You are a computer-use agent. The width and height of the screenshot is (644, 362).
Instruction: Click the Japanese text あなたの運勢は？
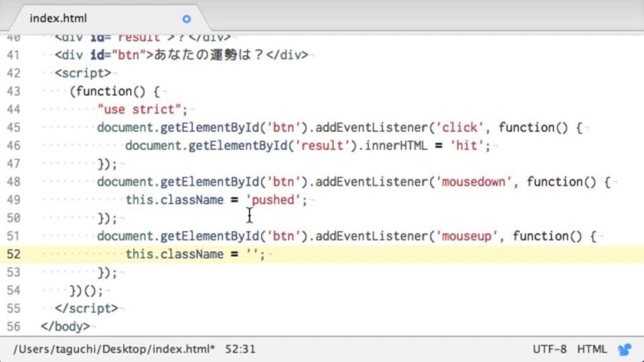click(x=209, y=55)
